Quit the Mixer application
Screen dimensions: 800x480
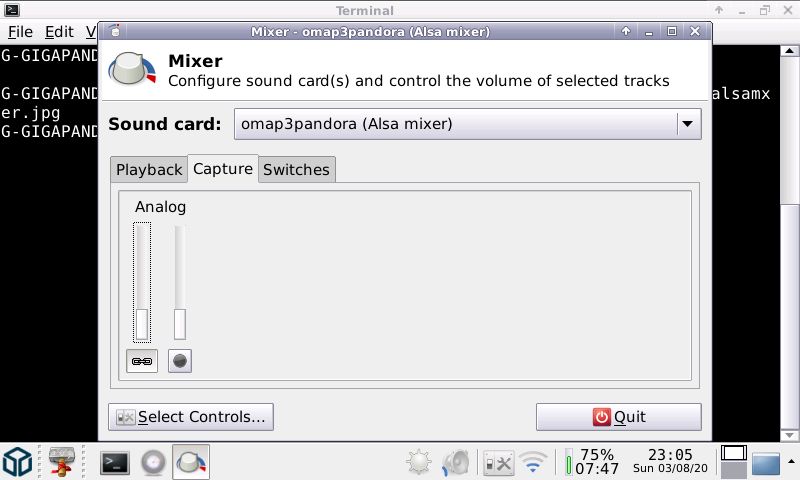(618, 417)
